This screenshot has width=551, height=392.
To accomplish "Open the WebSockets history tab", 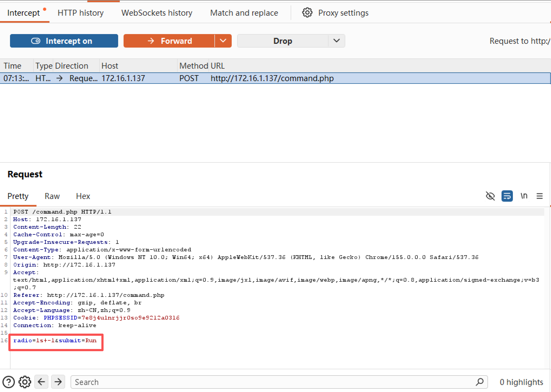I will [157, 13].
